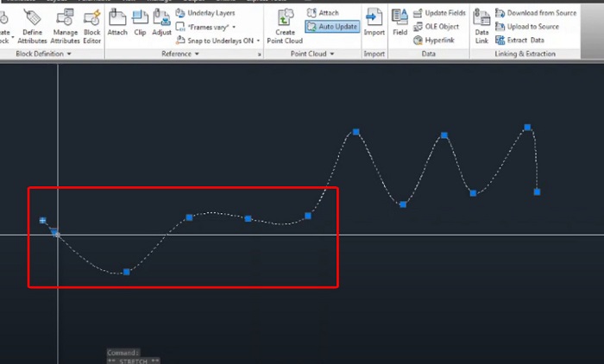Click the Adjust reference tool
Image resolution: width=604 pixels, height=364 pixels.
pyautogui.click(x=161, y=22)
